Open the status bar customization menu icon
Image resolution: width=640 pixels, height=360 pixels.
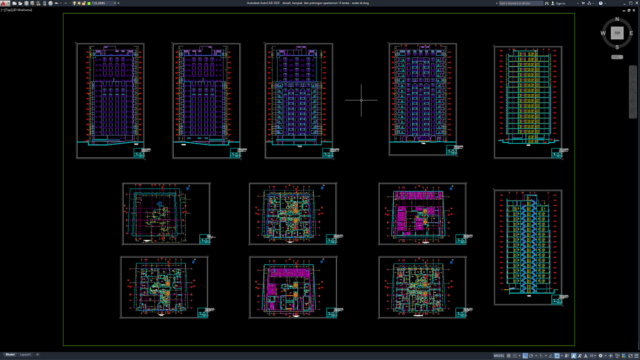click(636, 356)
